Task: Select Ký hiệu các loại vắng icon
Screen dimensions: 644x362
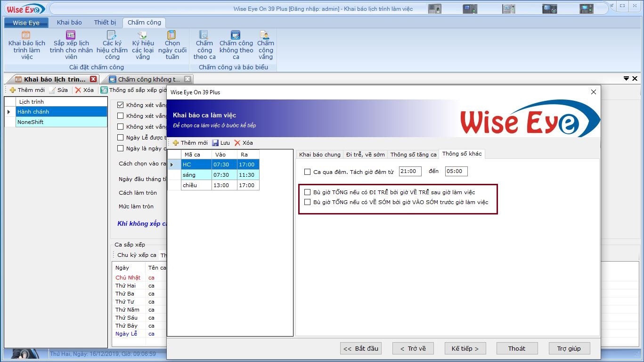Action: (142, 35)
